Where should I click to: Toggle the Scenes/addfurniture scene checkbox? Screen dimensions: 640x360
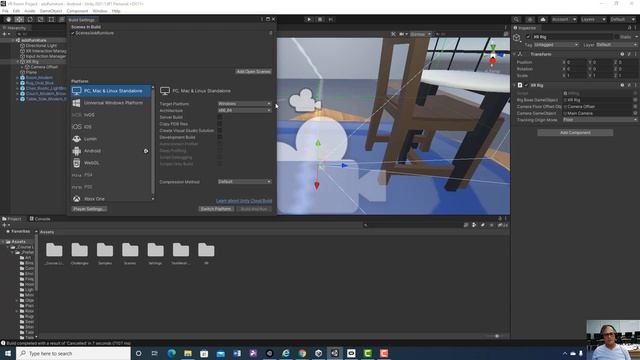tap(73, 33)
